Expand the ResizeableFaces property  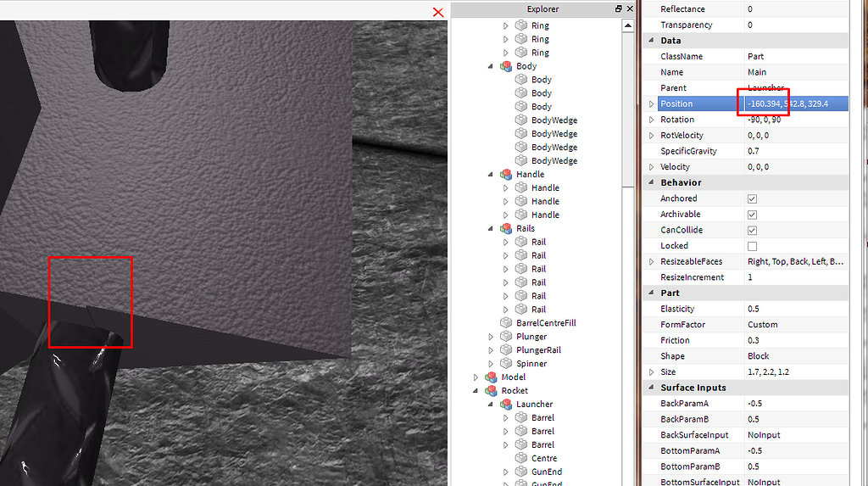click(651, 261)
